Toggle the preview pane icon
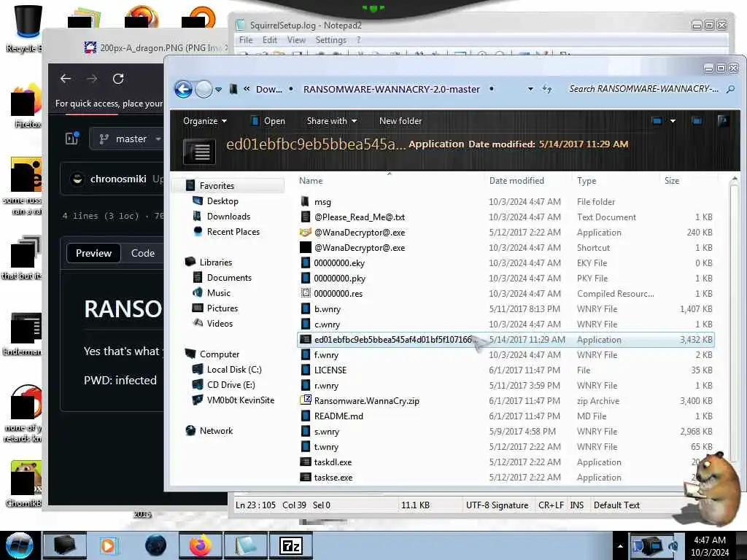The image size is (747, 560). (x=697, y=121)
